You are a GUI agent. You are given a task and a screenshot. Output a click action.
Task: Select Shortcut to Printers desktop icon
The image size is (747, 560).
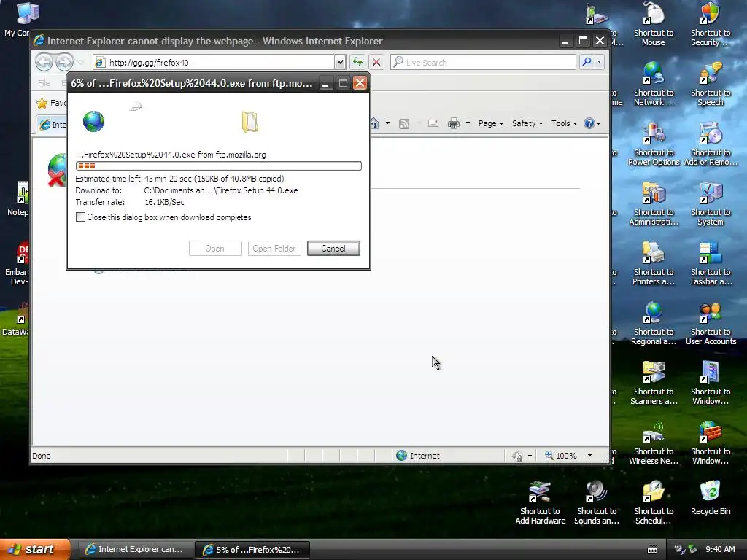pyautogui.click(x=654, y=263)
